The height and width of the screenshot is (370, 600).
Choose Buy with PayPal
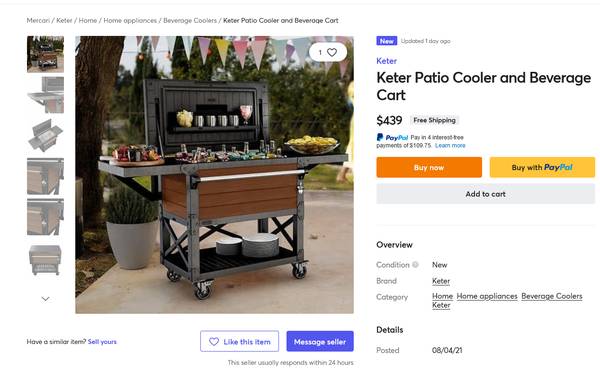(x=542, y=168)
